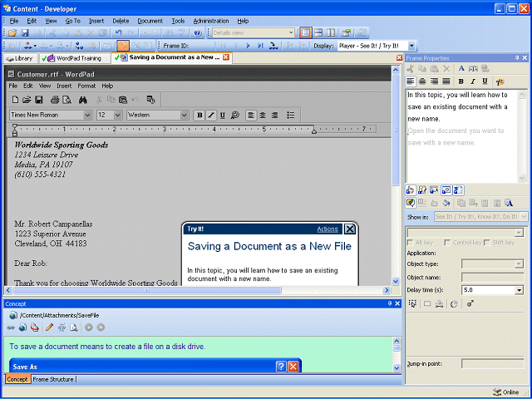Click the Jump-in point field

pos(492,364)
